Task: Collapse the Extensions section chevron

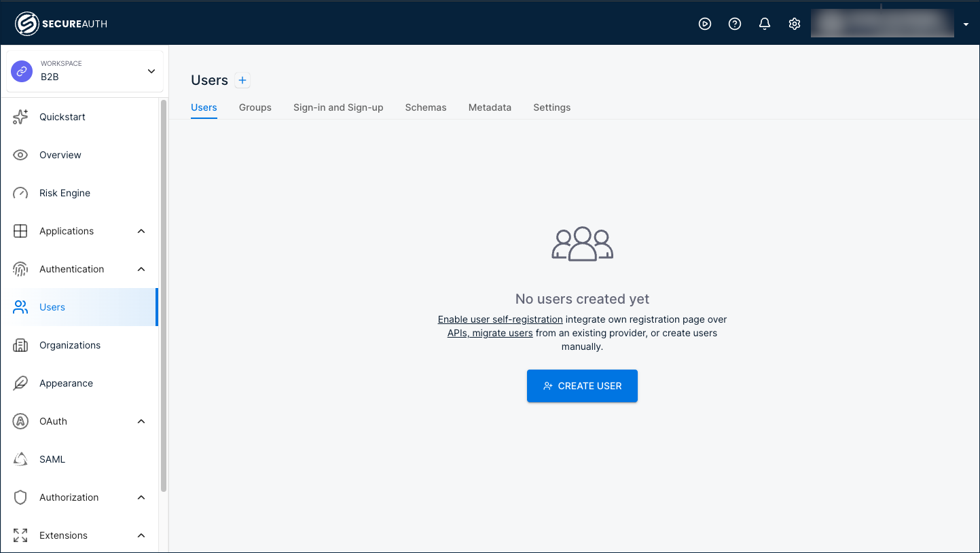Action: (141, 535)
